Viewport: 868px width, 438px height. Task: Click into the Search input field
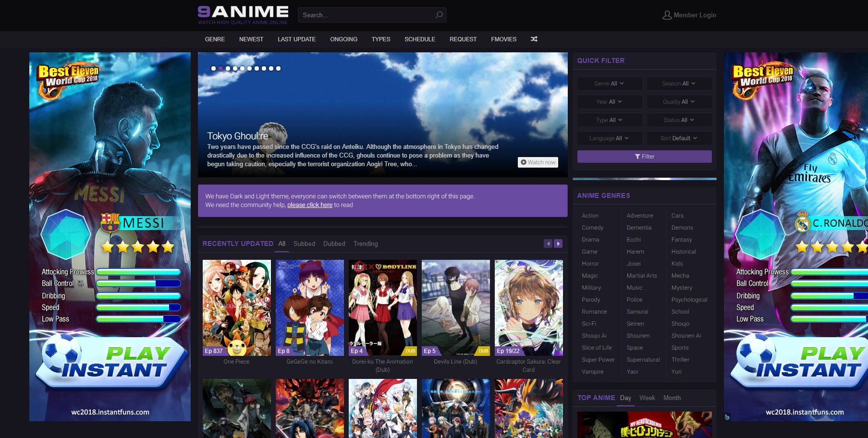pyautogui.click(x=372, y=15)
